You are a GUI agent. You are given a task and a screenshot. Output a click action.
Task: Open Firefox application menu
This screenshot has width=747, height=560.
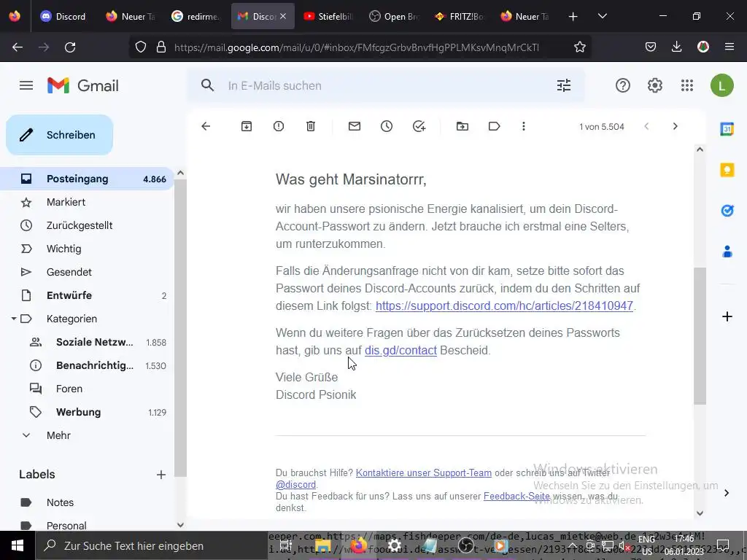(729, 47)
